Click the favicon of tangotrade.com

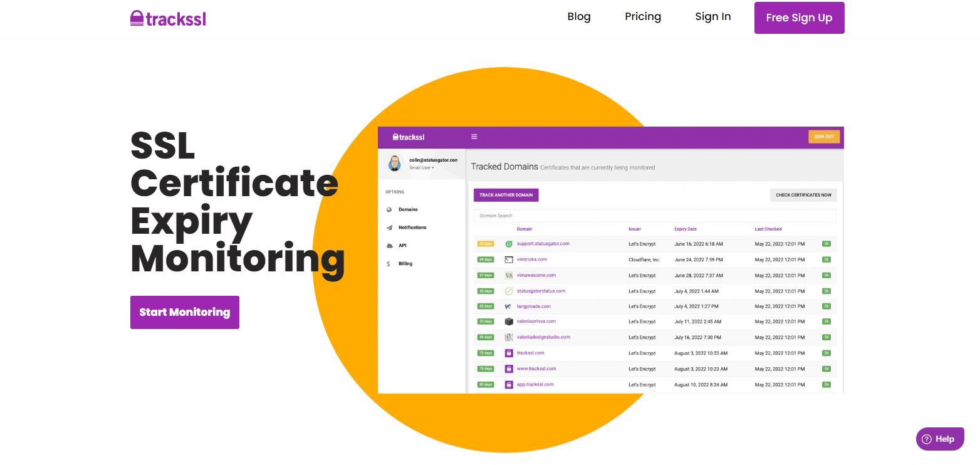[509, 306]
